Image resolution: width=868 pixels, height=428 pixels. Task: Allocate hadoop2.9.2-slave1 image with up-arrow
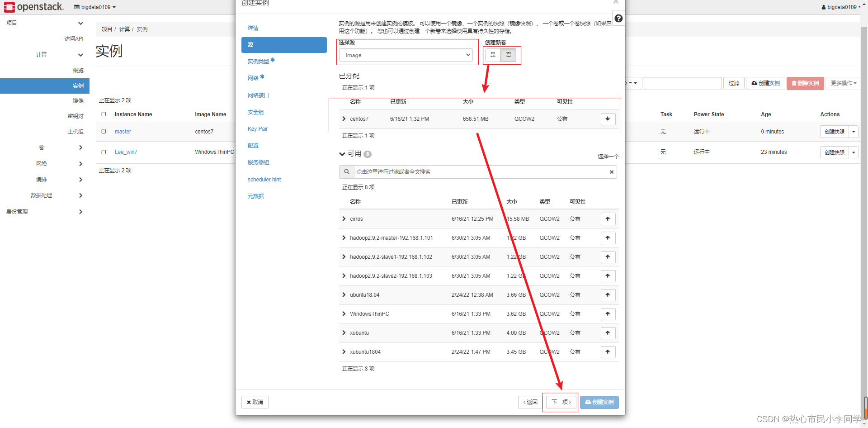click(608, 257)
